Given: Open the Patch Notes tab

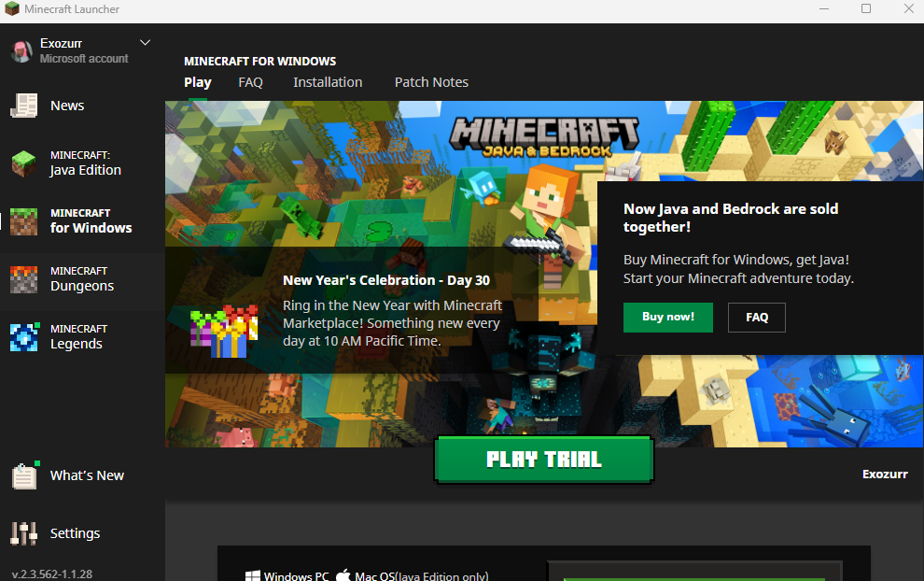Looking at the screenshot, I should tap(431, 82).
